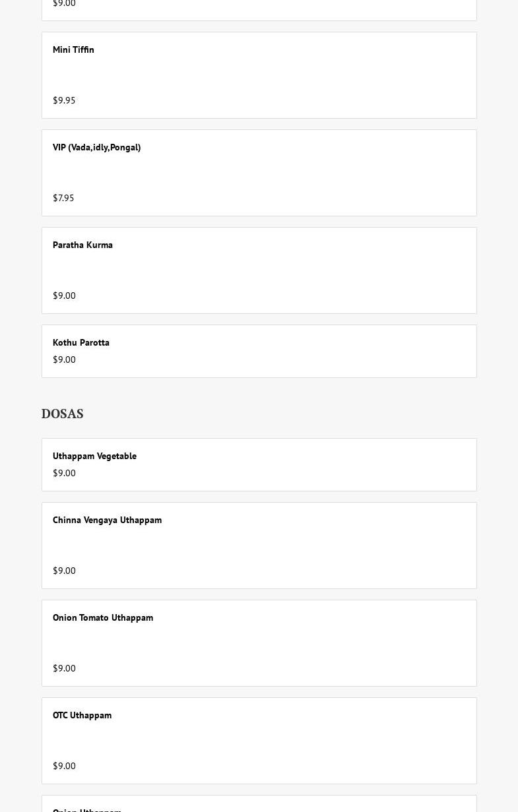
Task: Click the DOSAS section heading
Action: pos(62,414)
